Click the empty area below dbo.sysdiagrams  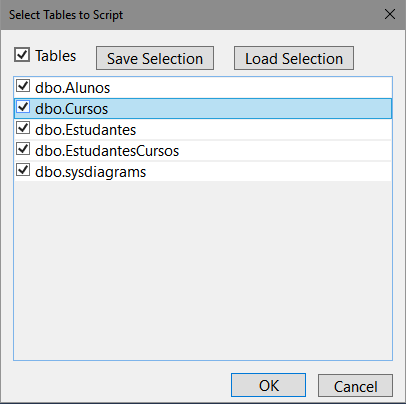[203, 270]
